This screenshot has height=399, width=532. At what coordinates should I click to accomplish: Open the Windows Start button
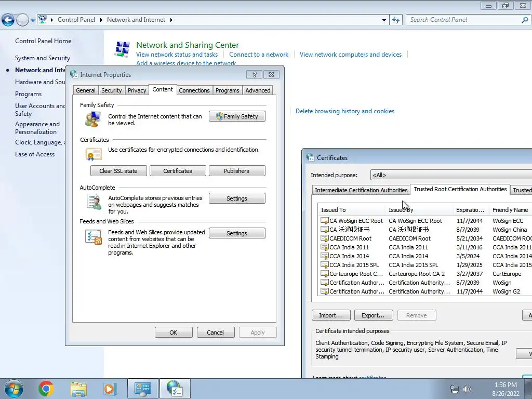click(x=14, y=389)
